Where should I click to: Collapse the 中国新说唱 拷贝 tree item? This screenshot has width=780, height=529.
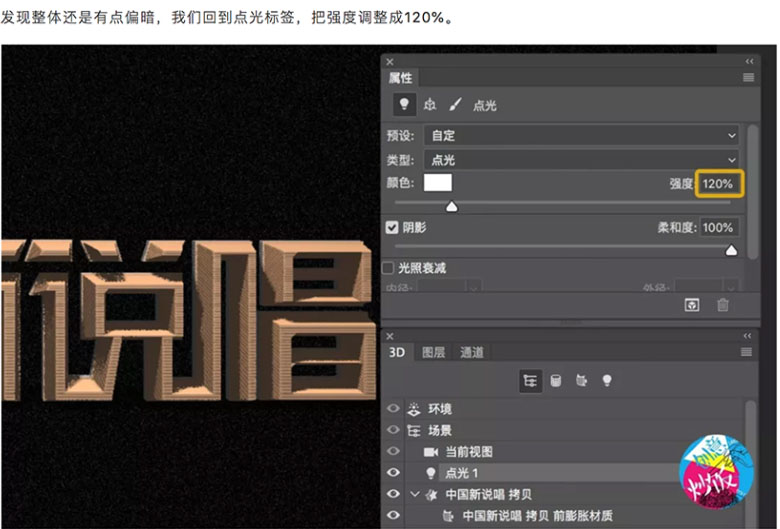click(x=415, y=494)
